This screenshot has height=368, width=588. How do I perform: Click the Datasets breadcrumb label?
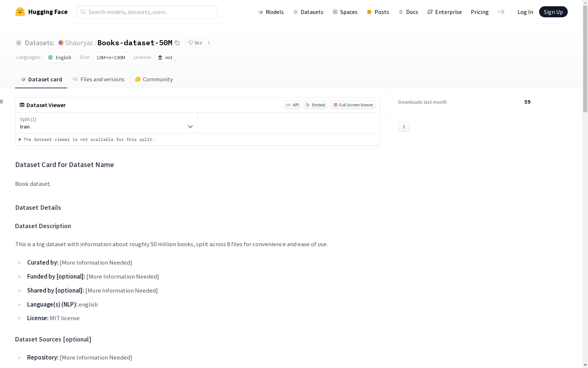[x=39, y=43]
